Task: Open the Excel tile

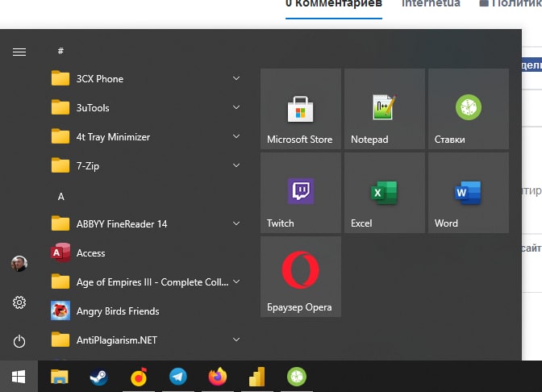Action: pyautogui.click(x=385, y=193)
